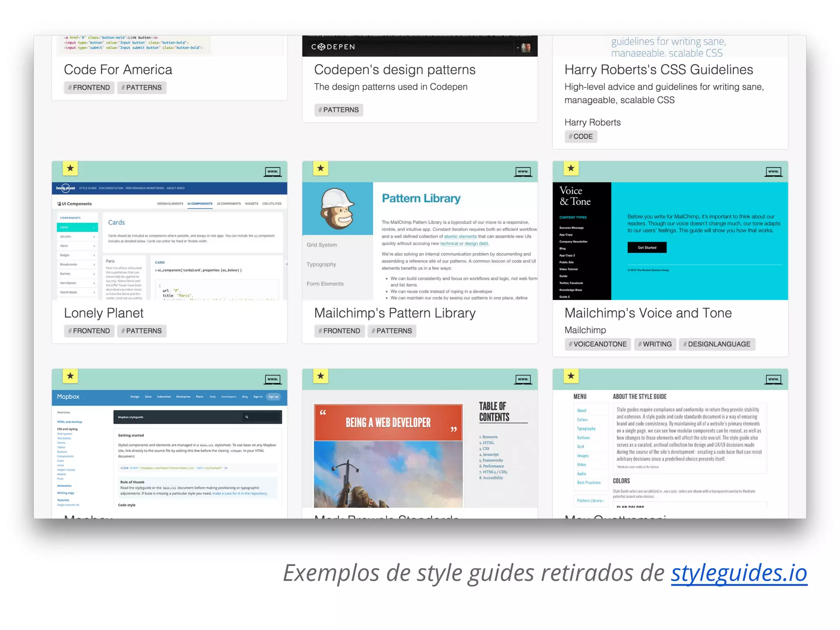Click the Codepen user avatar in the thumbnail

(x=526, y=48)
